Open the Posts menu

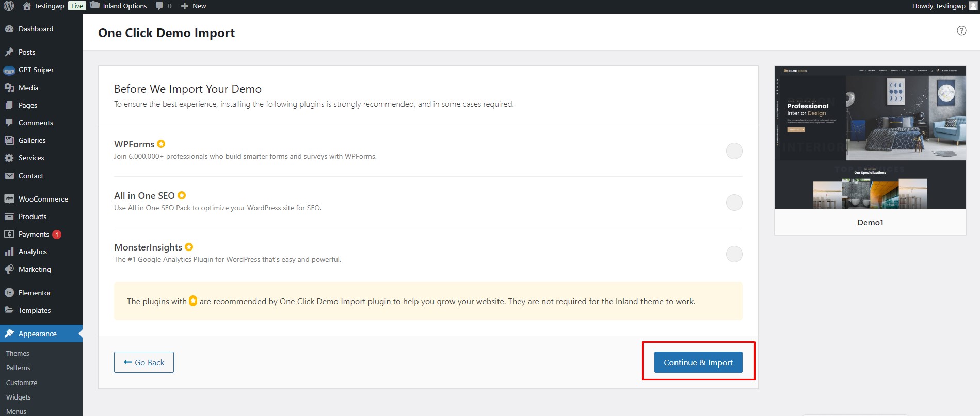(41, 52)
